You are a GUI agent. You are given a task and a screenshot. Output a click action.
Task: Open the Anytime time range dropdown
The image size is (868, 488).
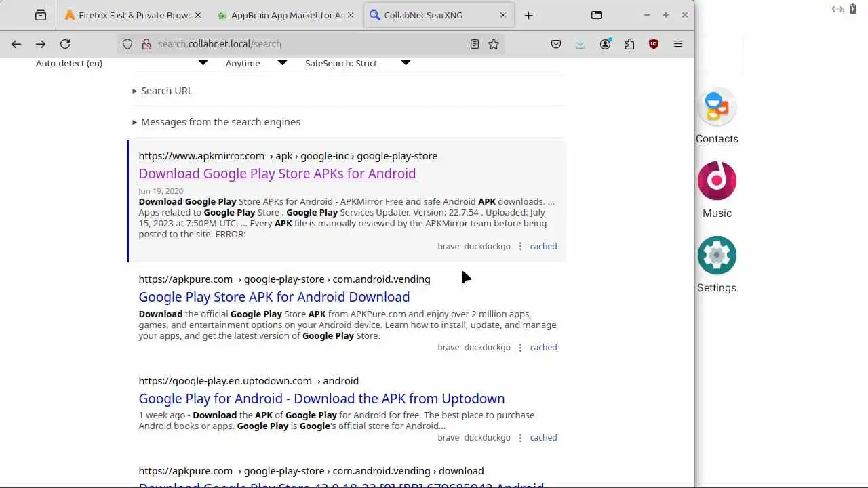pos(256,63)
